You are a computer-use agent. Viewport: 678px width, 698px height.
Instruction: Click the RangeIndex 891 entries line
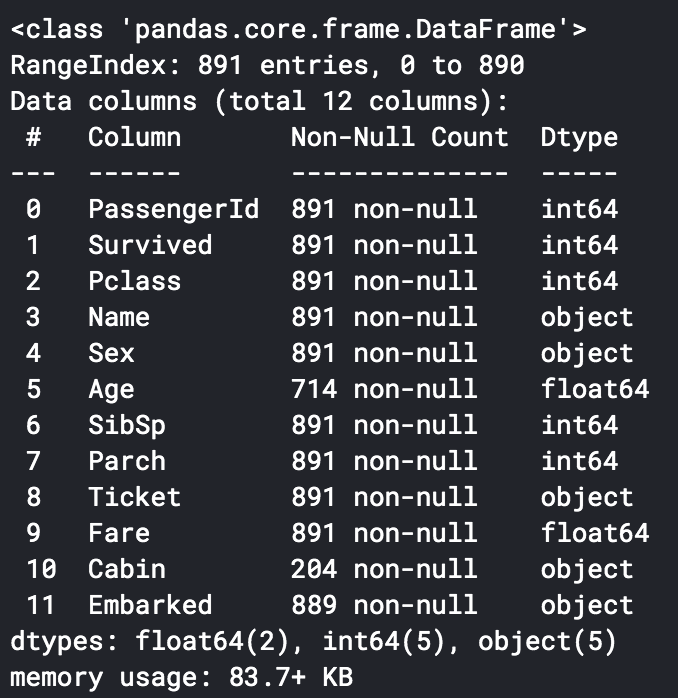pos(267,66)
